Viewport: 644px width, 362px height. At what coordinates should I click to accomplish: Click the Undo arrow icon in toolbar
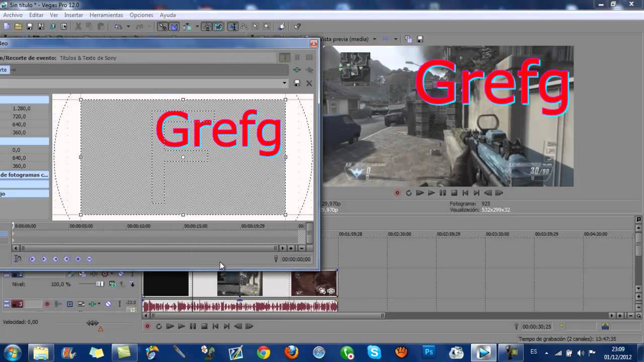pyautogui.click(x=118, y=27)
